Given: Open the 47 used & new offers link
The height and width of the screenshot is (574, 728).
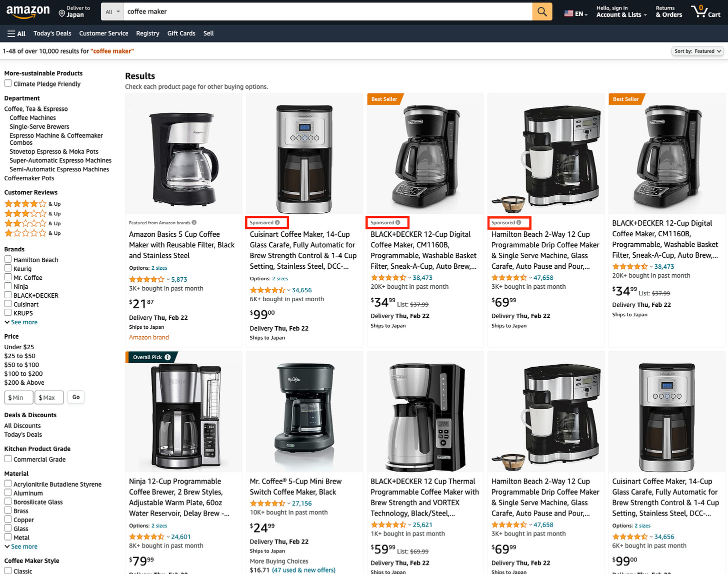Looking at the screenshot, I should click(303, 570).
